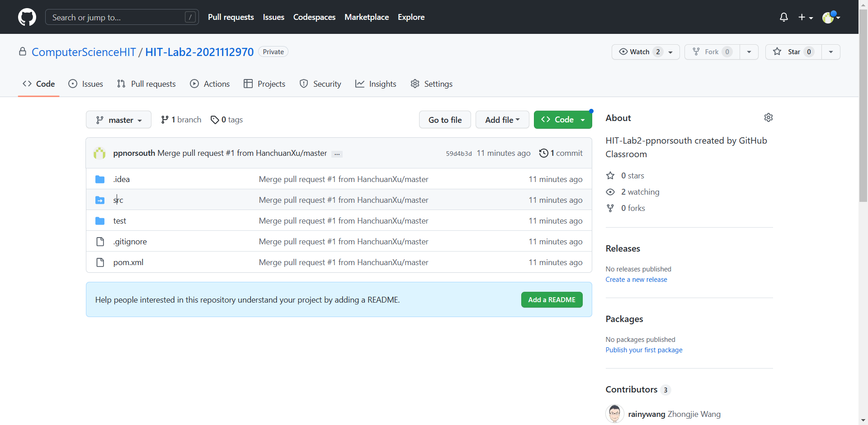Click Create a new release
Viewport: 868px width, 425px height.
636,280
